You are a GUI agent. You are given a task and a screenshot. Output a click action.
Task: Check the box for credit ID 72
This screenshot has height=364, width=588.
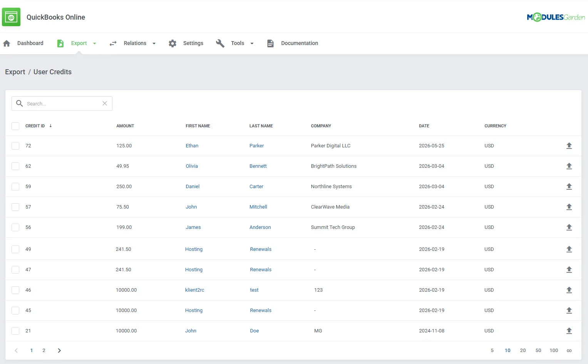(x=15, y=146)
